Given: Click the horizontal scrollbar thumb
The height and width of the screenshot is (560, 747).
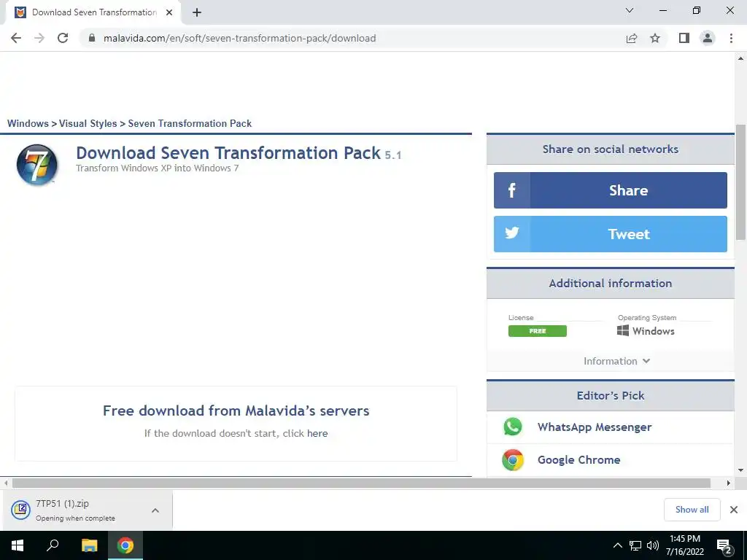Looking at the screenshot, I should click(x=361, y=483).
